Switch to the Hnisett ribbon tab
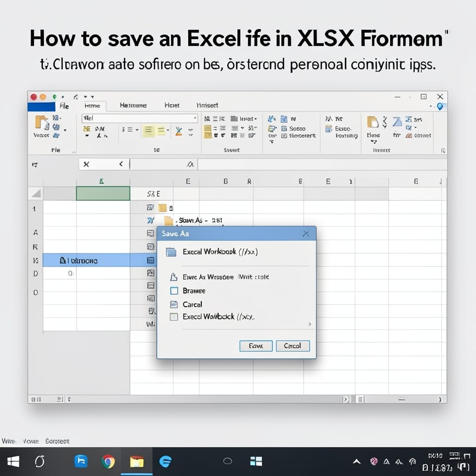The image size is (476, 476). coord(207,106)
